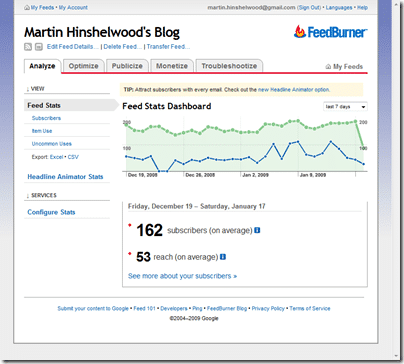Click new Headline Animator option link

tap(294, 90)
